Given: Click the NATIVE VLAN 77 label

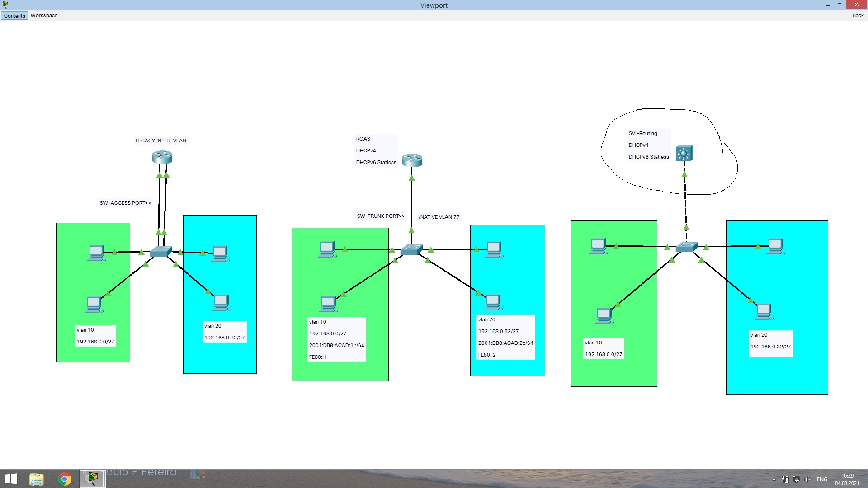Looking at the screenshot, I should [x=439, y=217].
